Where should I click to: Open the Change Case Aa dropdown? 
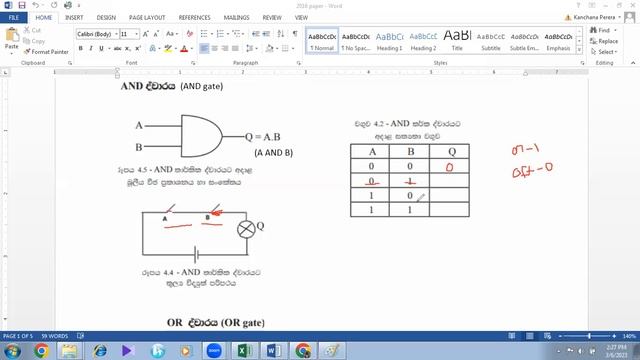(x=171, y=34)
